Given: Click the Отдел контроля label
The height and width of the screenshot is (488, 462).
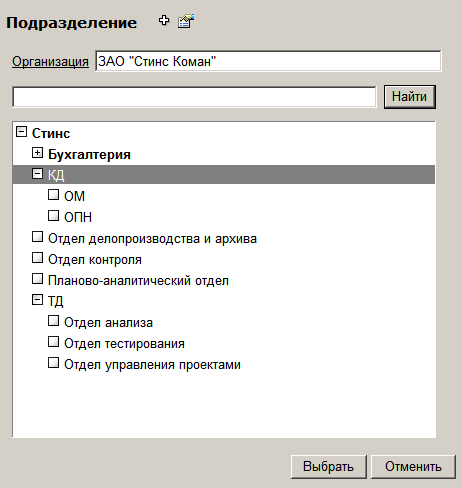Looking at the screenshot, I should 95,260.
